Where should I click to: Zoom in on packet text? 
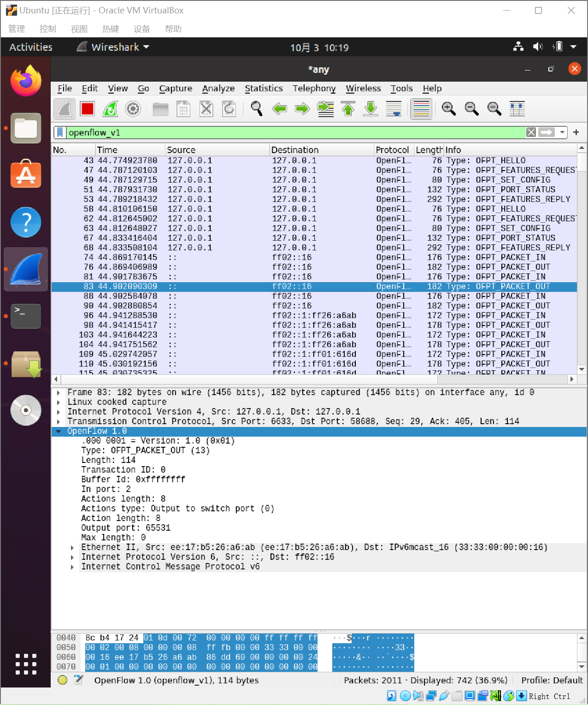point(449,109)
